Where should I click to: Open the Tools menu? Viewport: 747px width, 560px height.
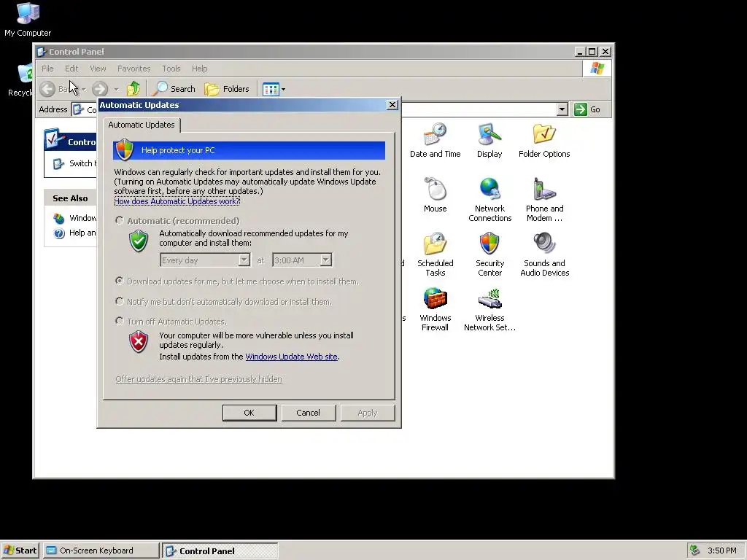coord(171,69)
